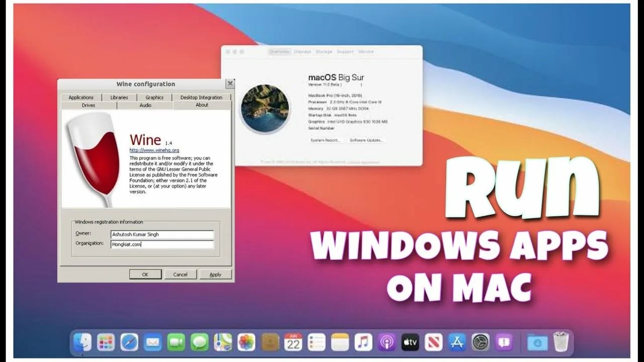
Task: Click the Apply button in Wine configuration
Action: (215, 275)
